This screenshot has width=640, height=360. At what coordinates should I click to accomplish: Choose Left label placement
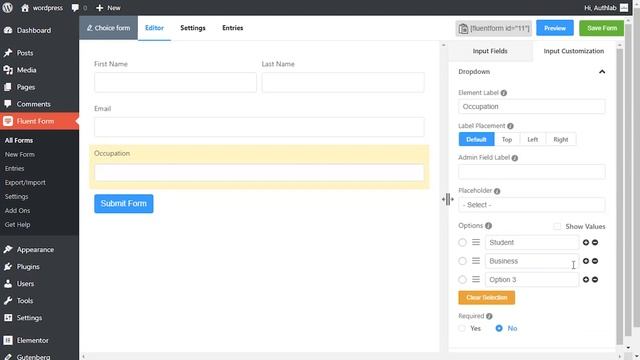pyautogui.click(x=533, y=139)
